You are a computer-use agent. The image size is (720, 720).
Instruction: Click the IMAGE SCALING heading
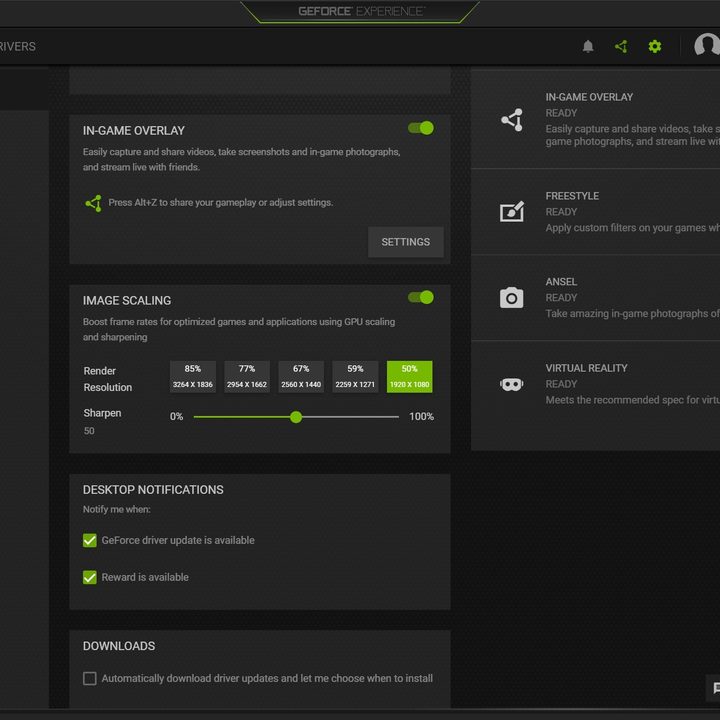tap(127, 301)
